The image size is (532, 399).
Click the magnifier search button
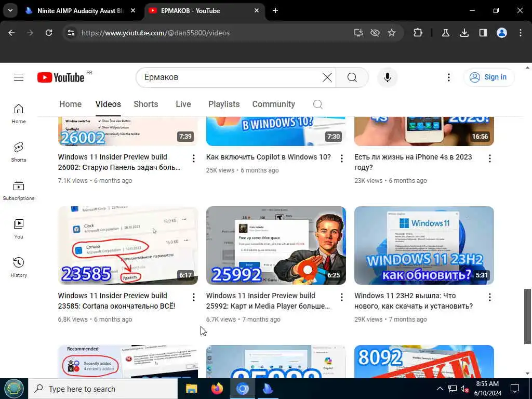coord(352,77)
